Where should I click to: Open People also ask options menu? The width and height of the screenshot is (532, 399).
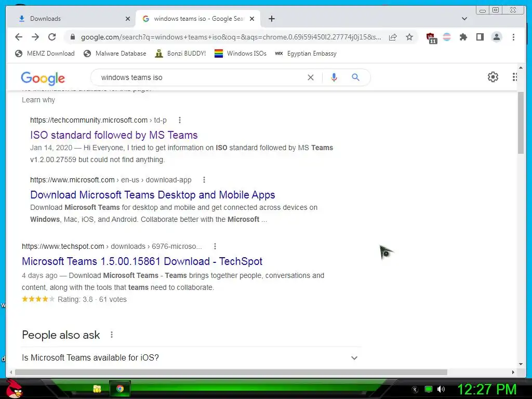click(112, 335)
